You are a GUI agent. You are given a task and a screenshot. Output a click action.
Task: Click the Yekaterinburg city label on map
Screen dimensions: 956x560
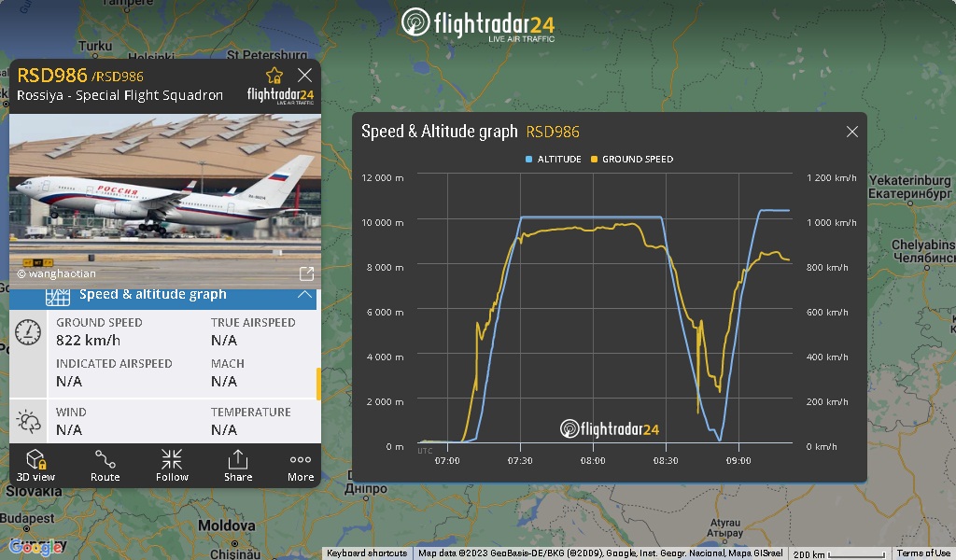pos(909,180)
